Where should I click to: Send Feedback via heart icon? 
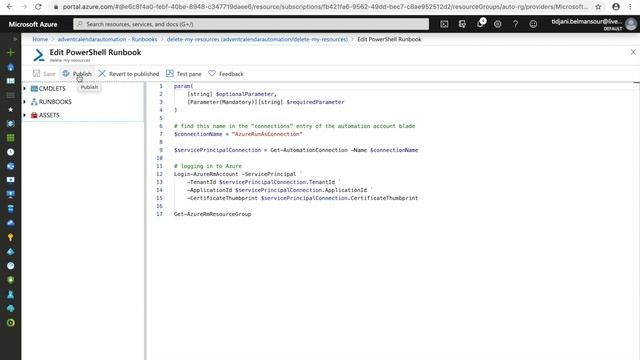tap(212, 73)
